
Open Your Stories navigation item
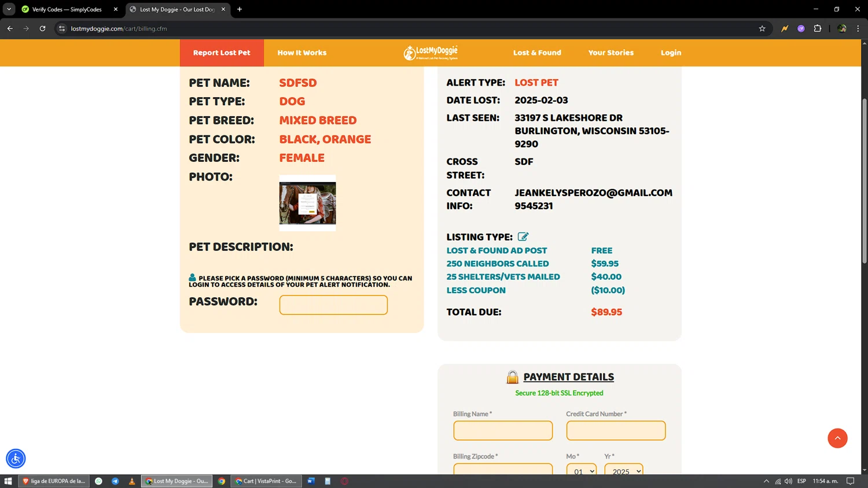coord(611,53)
